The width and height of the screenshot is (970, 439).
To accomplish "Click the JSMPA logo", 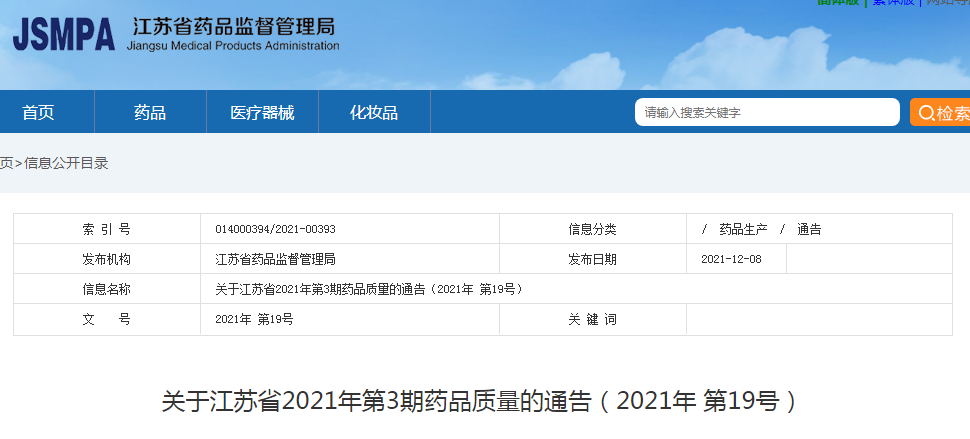I will pos(64,35).
